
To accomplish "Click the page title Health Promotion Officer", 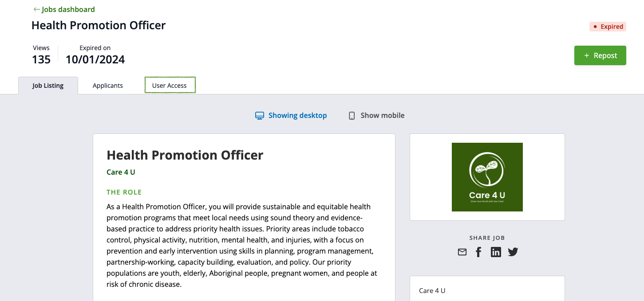I will pos(99,25).
